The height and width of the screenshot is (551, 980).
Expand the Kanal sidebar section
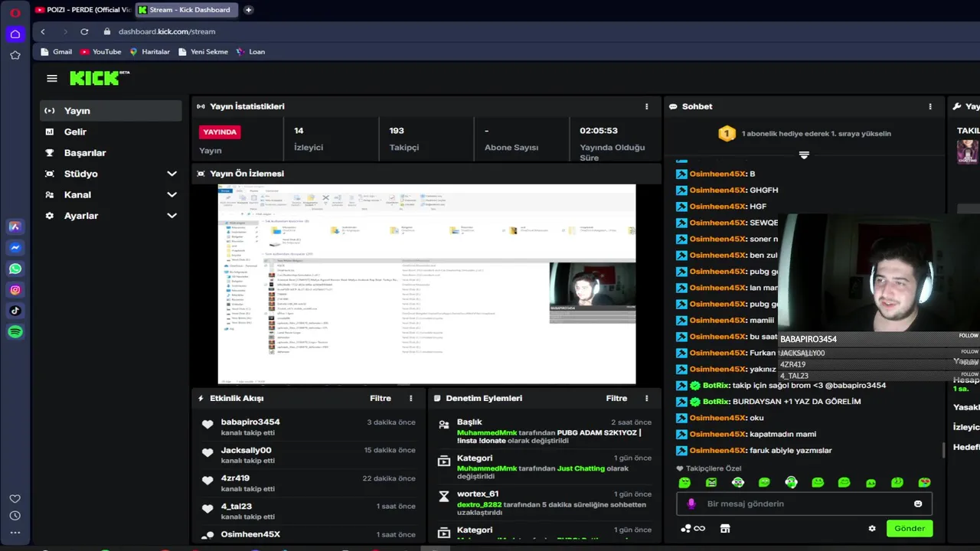[x=171, y=194]
